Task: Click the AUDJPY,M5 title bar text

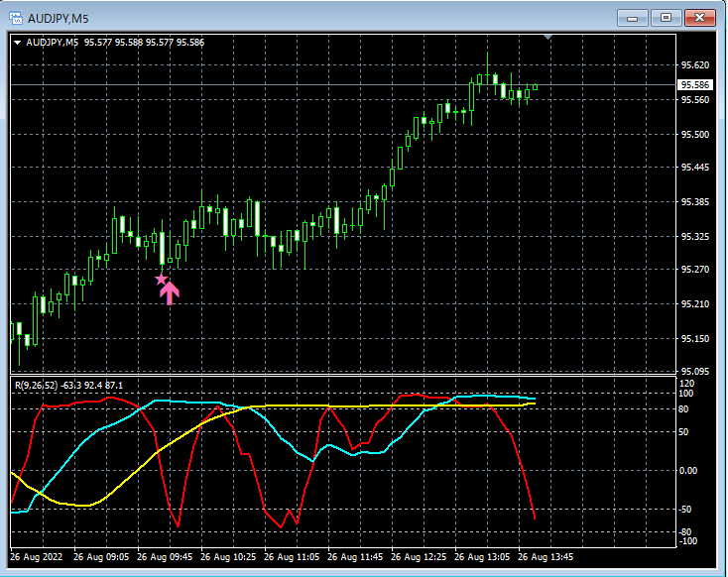Action: tap(58, 19)
